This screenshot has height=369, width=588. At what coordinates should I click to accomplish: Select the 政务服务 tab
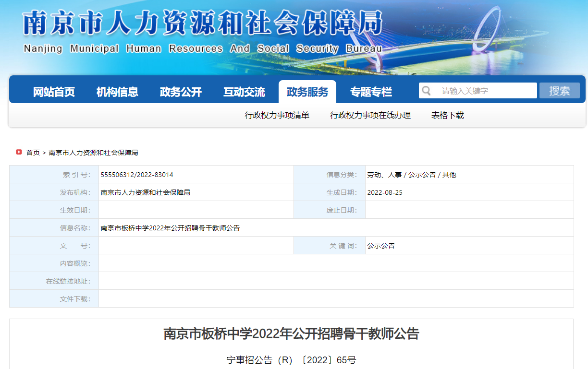coord(307,92)
